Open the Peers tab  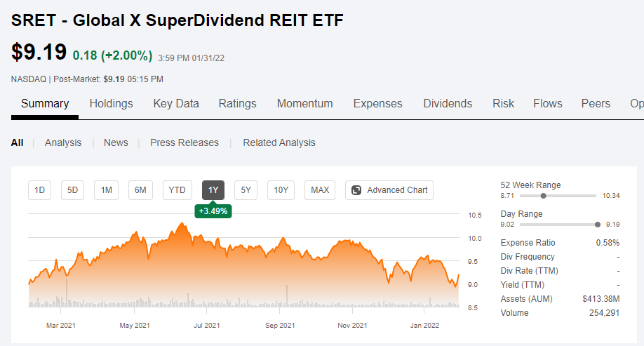coord(596,104)
